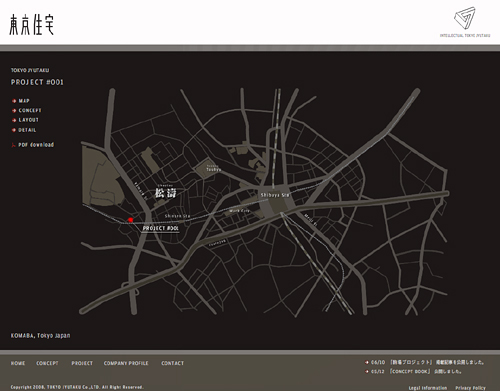Image resolution: width=500 pixels, height=391 pixels.
Task: Click the PROJECT #001 label on map
Action: coord(161,228)
